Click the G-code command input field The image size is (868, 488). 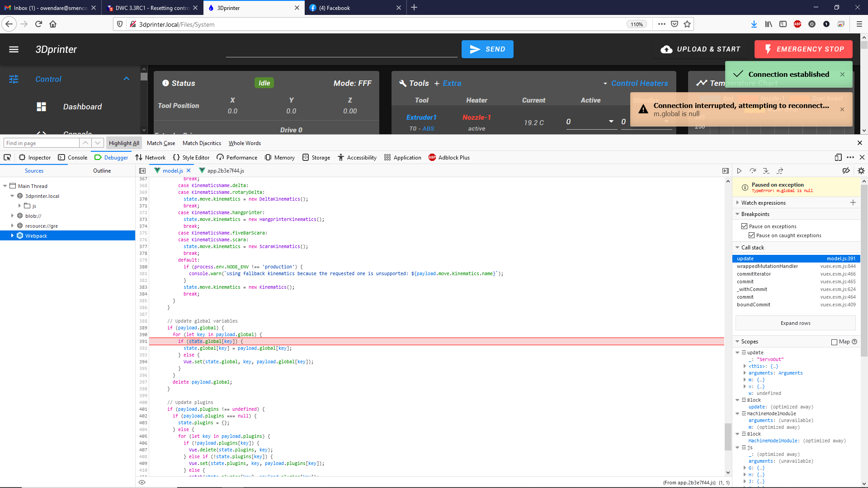(341, 49)
